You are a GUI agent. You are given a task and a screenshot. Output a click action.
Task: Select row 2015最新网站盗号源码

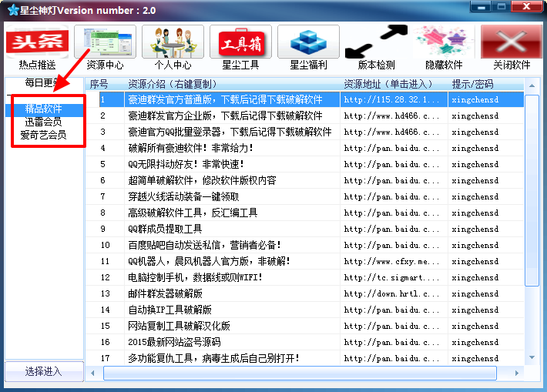pos(305,342)
